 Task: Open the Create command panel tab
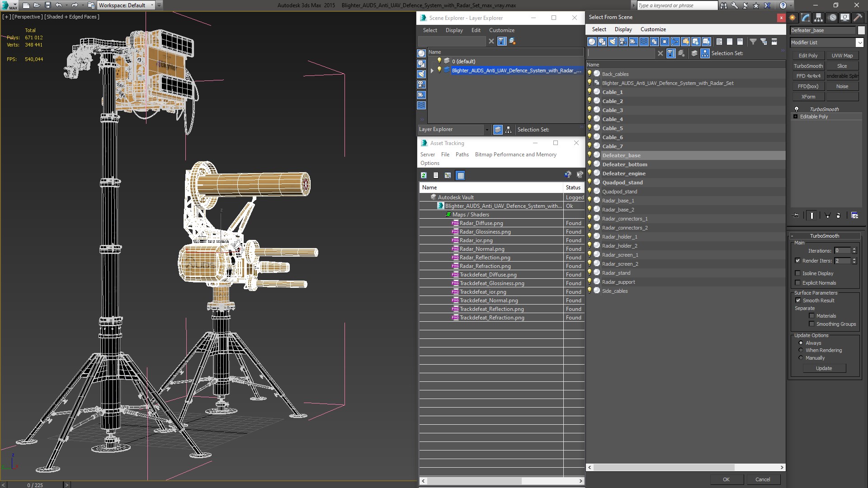pyautogui.click(x=793, y=18)
